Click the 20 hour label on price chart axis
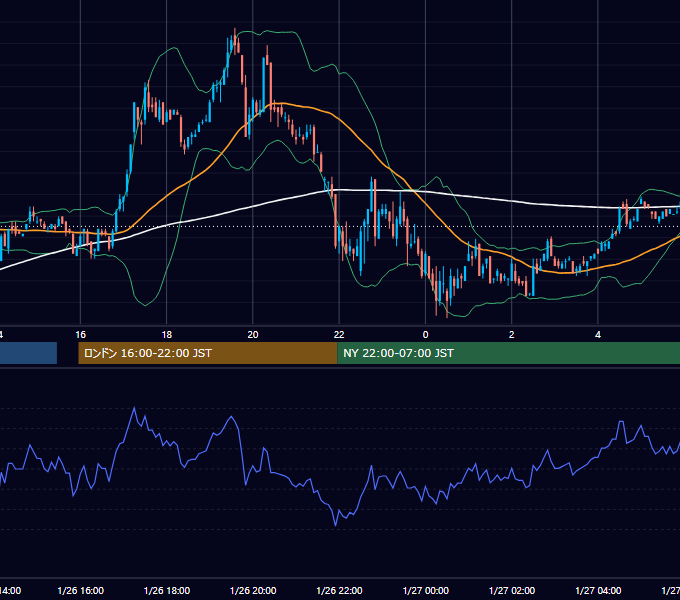 coord(253,335)
